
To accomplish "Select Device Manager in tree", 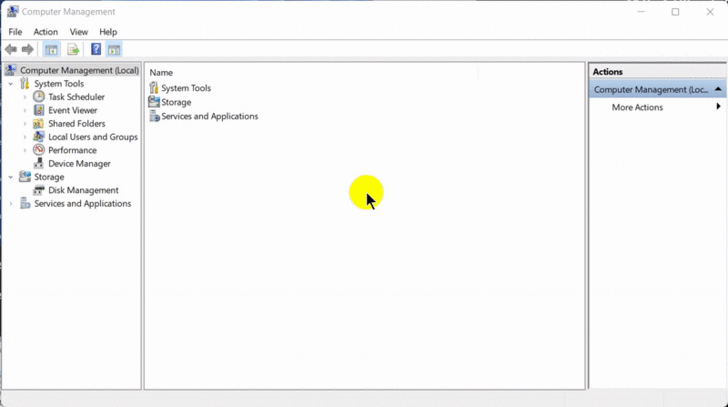I will coord(79,163).
